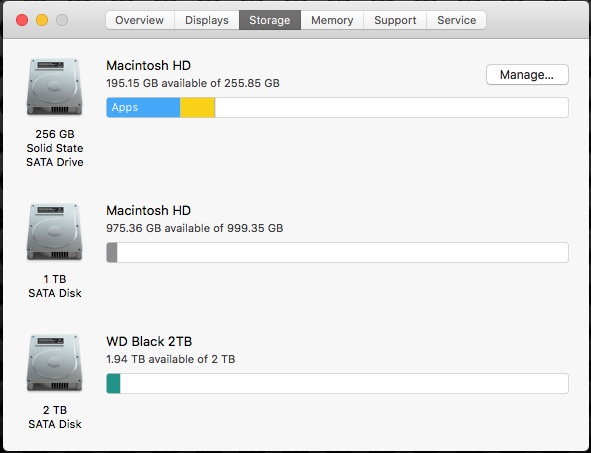591x453 pixels.
Task: Minimize the window with yellow button
Action: 42,20
